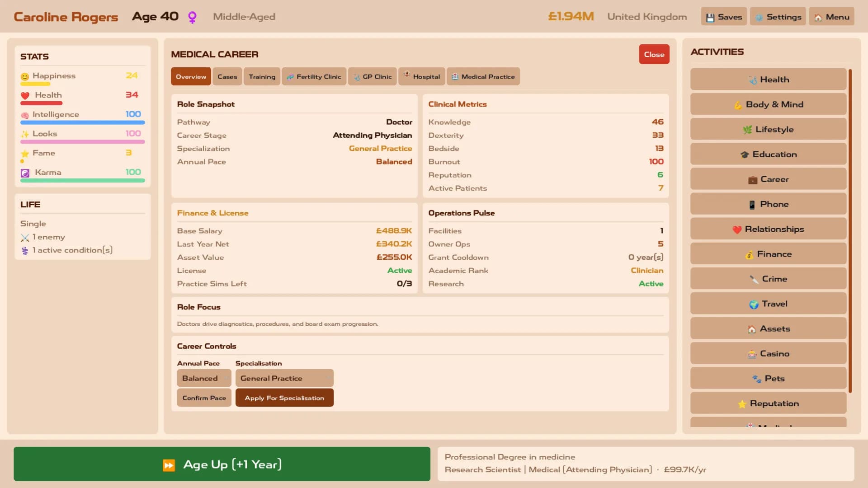Click the "United Kingdom" country label

(647, 17)
